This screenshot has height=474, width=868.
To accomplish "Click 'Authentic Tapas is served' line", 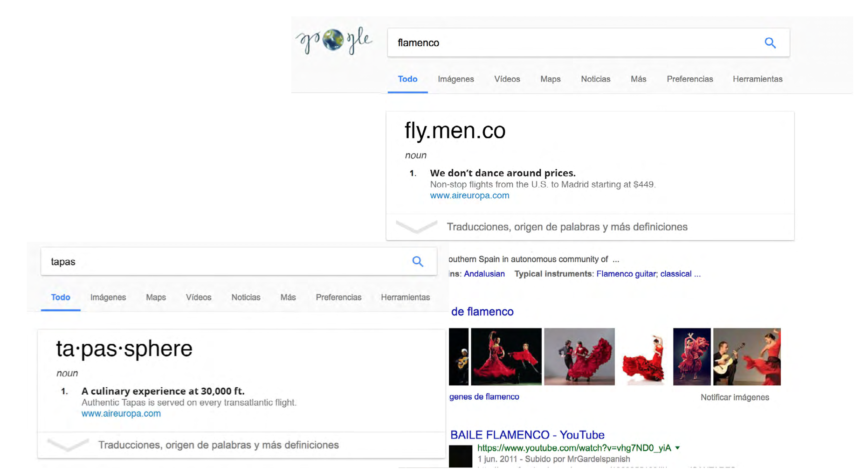I will coord(189,402).
